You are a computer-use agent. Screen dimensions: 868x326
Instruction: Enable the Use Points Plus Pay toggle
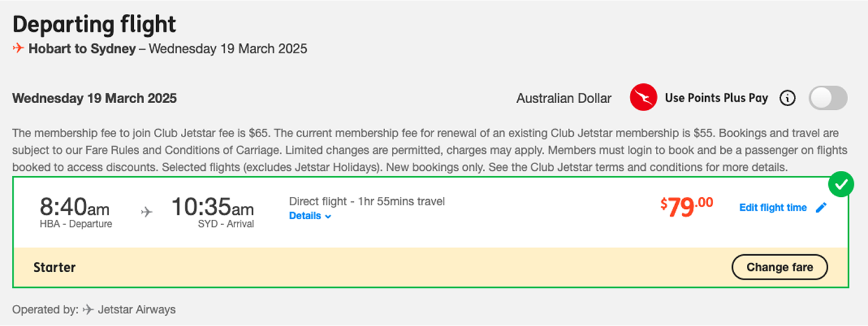point(828,98)
